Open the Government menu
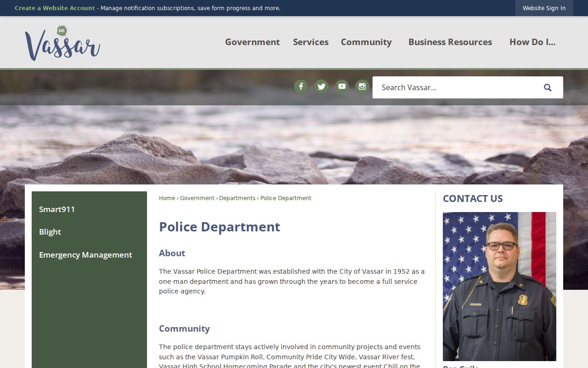Image resolution: width=588 pixels, height=368 pixels. click(x=252, y=42)
